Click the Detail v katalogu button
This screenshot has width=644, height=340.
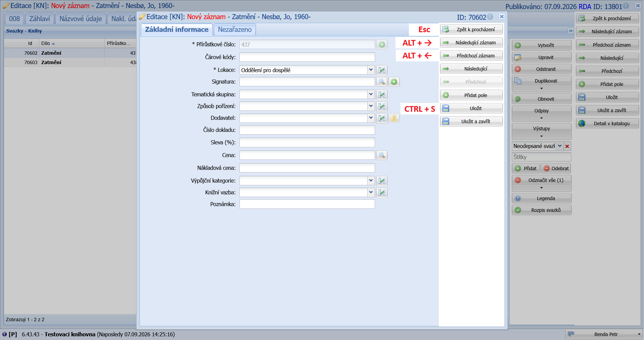click(x=607, y=124)
